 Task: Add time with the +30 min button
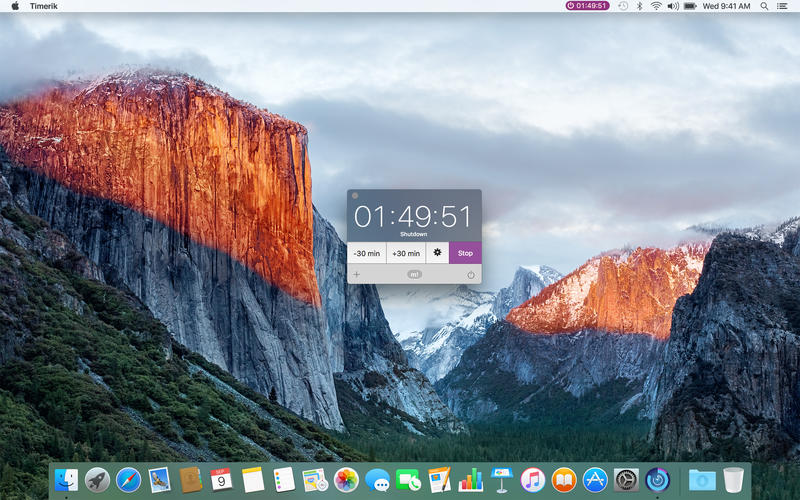point(406,253)
